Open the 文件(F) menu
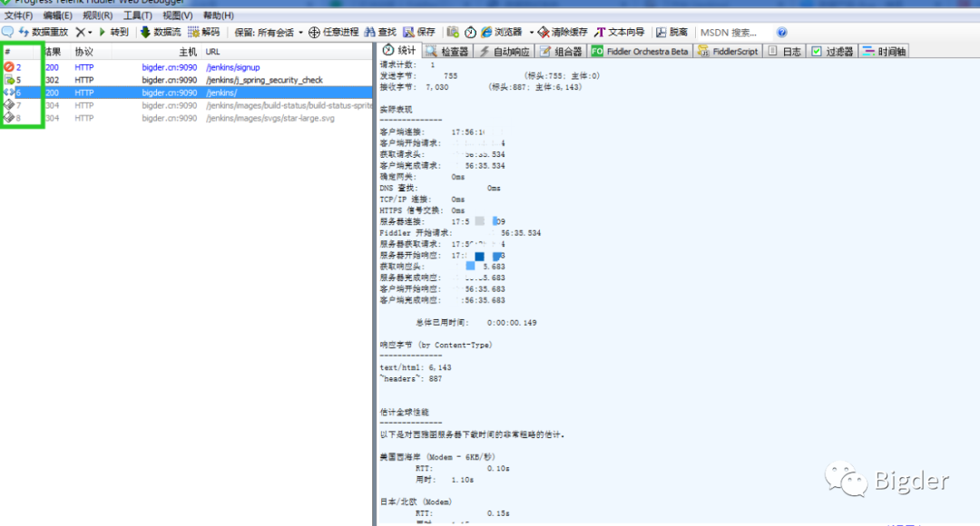The height and width of the screenshot is (526, 980). (x=18, y=15)
